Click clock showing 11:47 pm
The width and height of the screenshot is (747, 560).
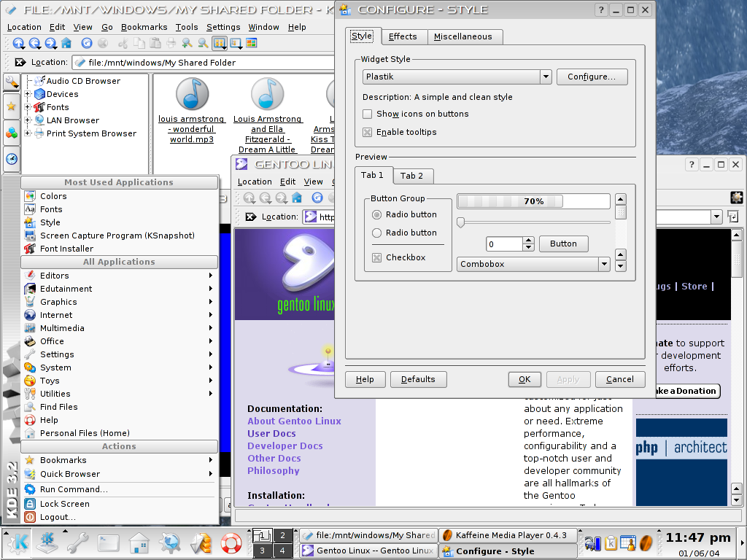[698, 538]
